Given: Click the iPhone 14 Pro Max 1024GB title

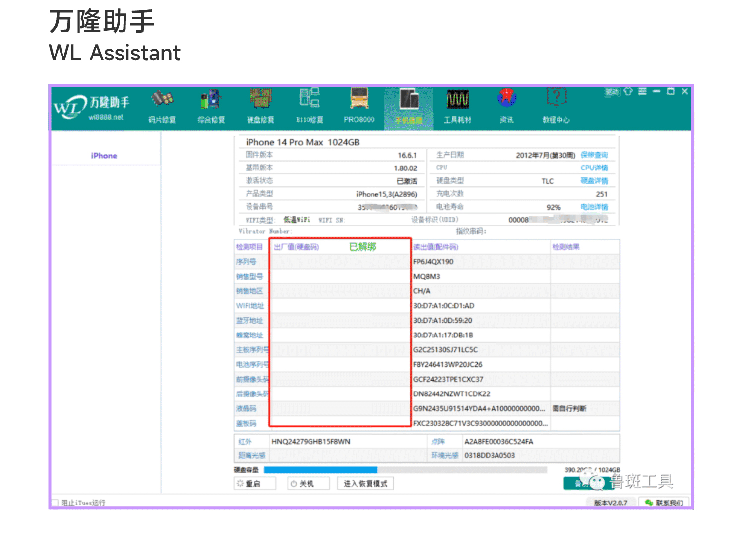Looking at the screenshot, I should (303, 142).
